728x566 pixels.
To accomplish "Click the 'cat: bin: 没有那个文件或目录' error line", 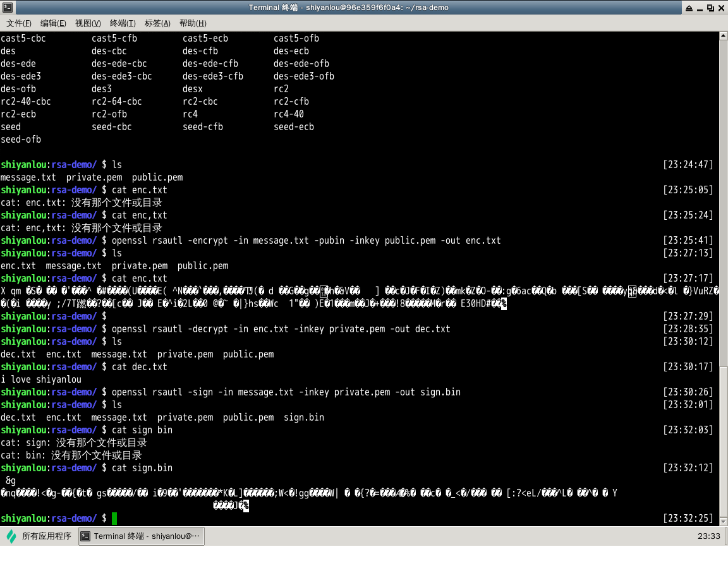I will tap(71, 455).
